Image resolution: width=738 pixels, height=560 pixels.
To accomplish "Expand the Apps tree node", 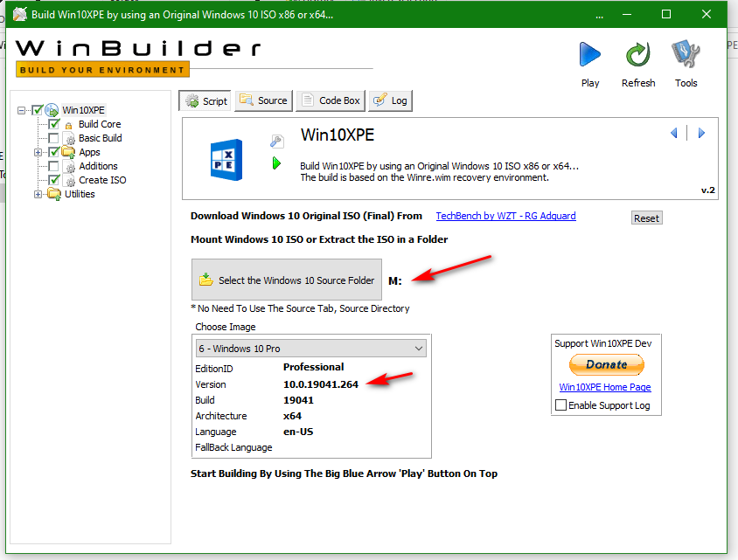I will pos(38,152).
